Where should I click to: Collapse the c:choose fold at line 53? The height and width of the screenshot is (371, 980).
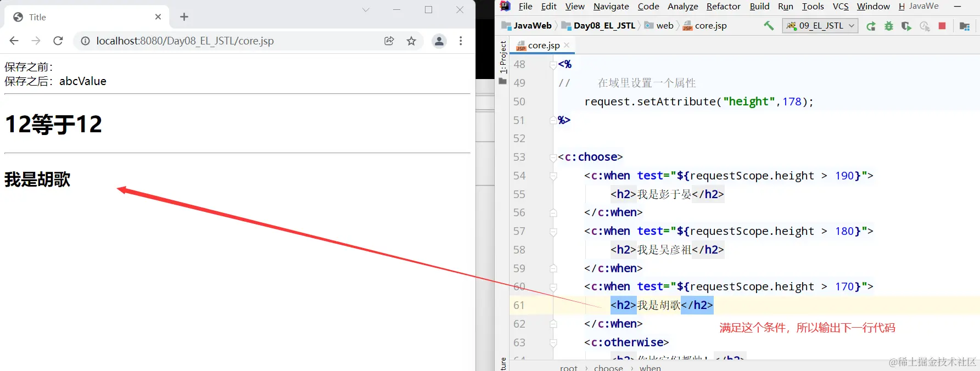(x=553, y=158)
